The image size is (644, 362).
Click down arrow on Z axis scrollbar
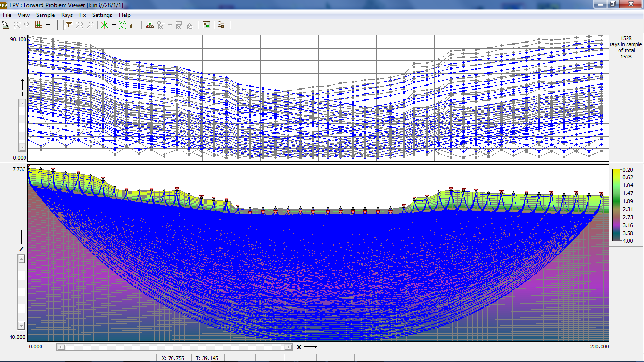pyautogui.click(x=22, y=326)
